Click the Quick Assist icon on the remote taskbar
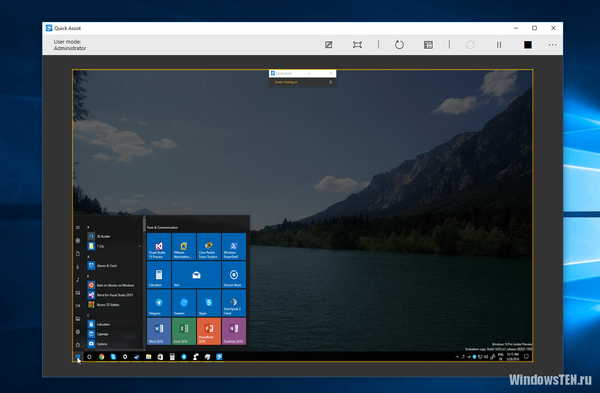The height and width of the screenshot is (393, 600). [x=219, y=357]
